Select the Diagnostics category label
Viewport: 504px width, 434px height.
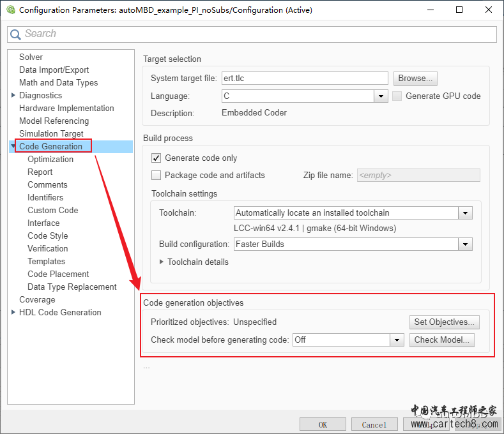[x=40, y=95]
